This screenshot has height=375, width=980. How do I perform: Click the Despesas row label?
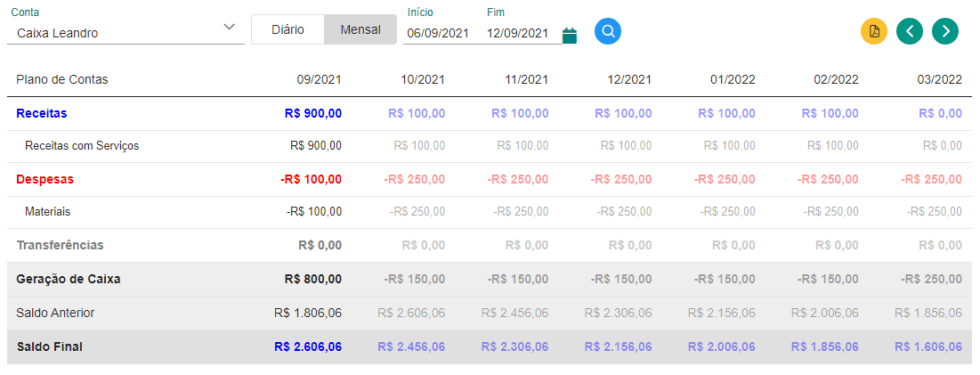coord(45,179)
